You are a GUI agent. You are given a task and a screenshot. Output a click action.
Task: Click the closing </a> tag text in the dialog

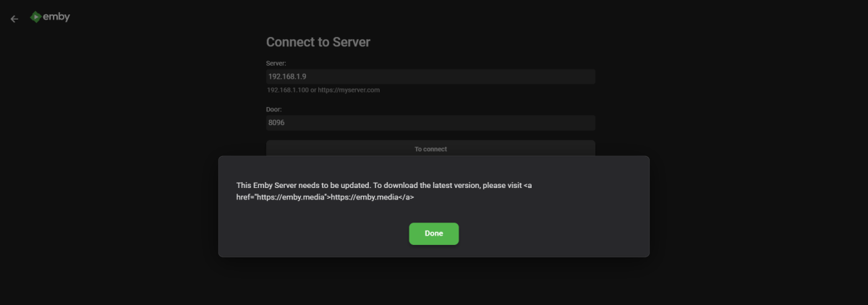(x=407, y=197)
